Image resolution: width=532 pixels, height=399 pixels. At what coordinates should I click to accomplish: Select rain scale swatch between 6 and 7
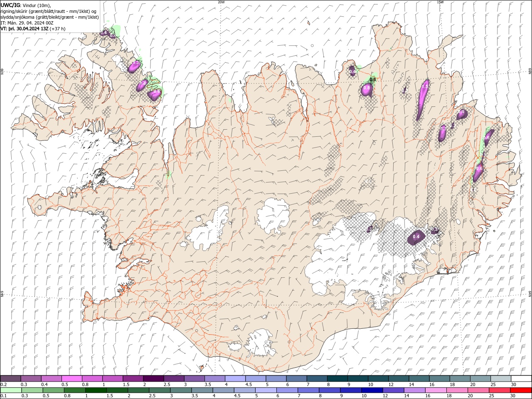pos(287,390)
